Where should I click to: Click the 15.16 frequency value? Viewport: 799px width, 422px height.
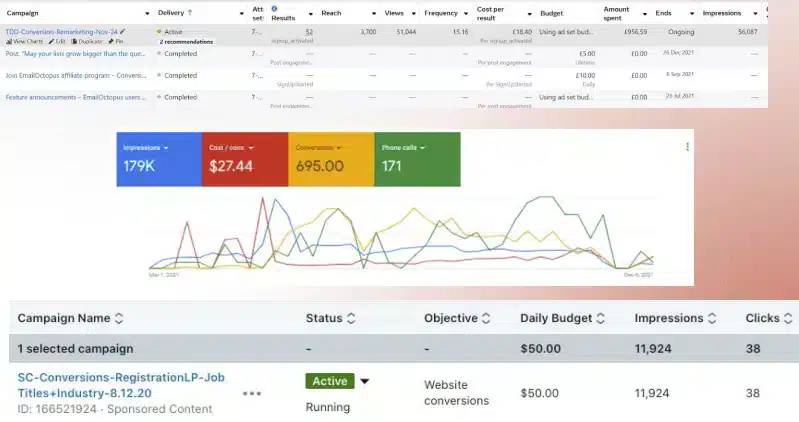click(460, 32)
